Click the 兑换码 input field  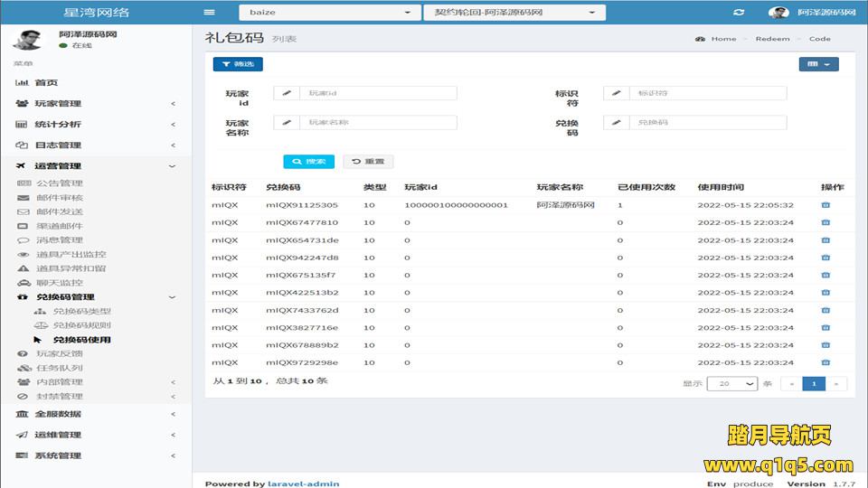coord(707,123)
